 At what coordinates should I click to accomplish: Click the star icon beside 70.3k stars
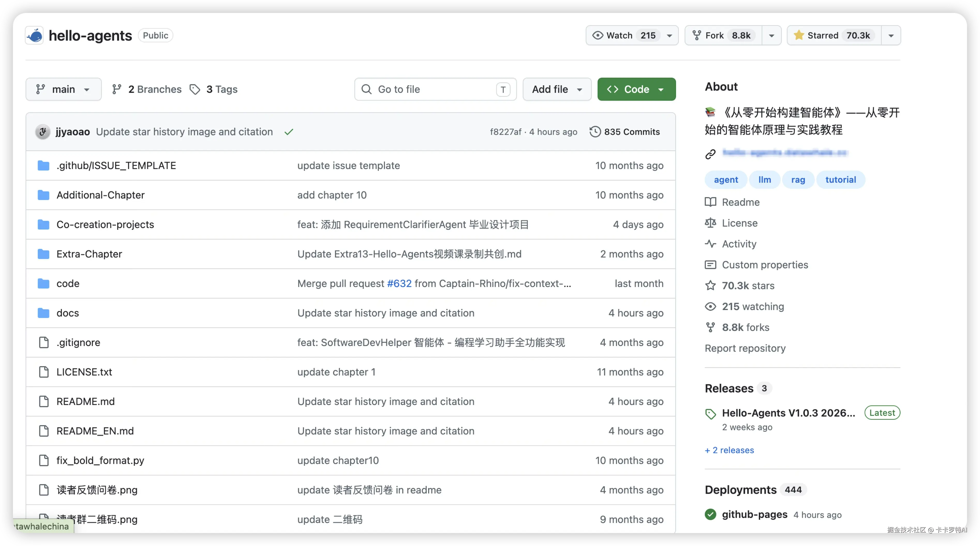tap(710, 286)
